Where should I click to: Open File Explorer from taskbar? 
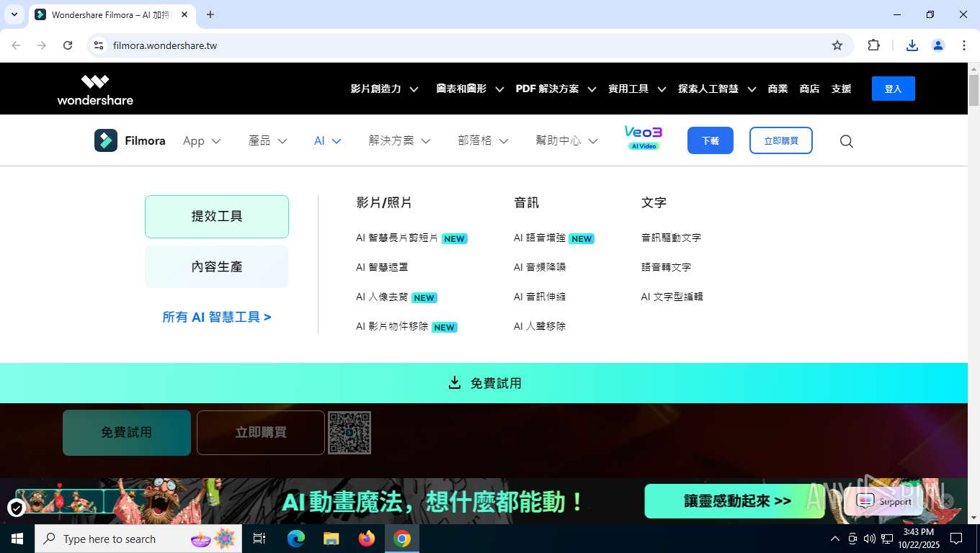331,539
